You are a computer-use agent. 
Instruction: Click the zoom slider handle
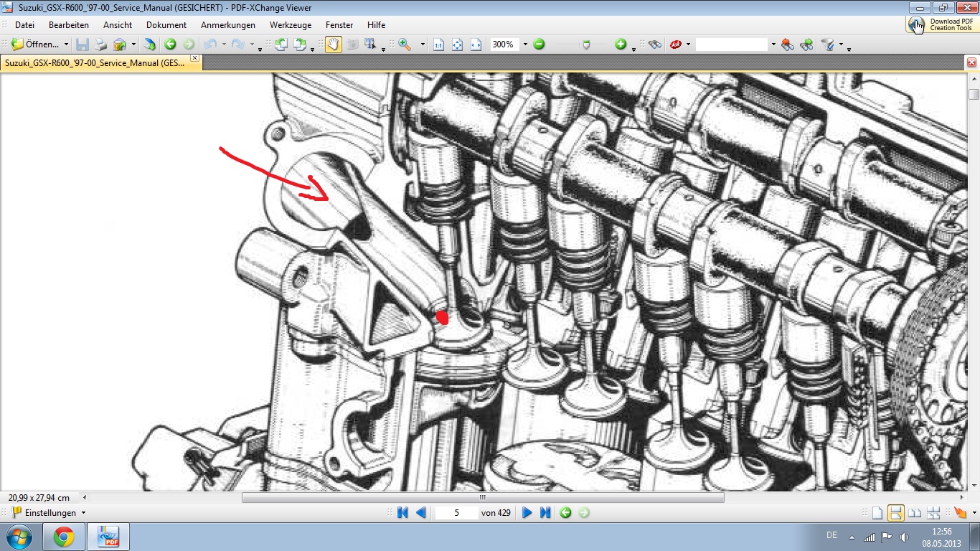(x=586, y=44)
